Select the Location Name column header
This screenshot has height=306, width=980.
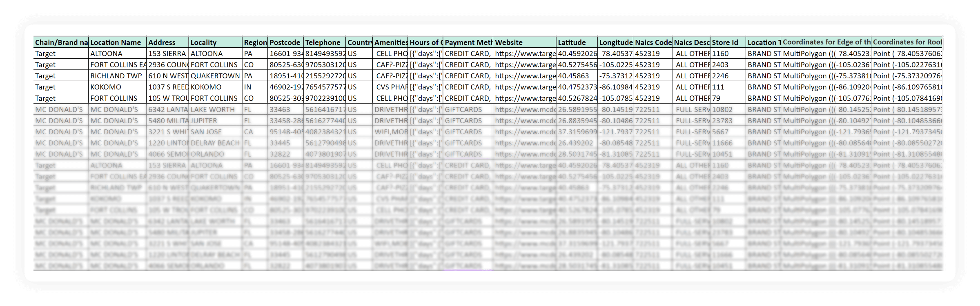click(116, 42)
